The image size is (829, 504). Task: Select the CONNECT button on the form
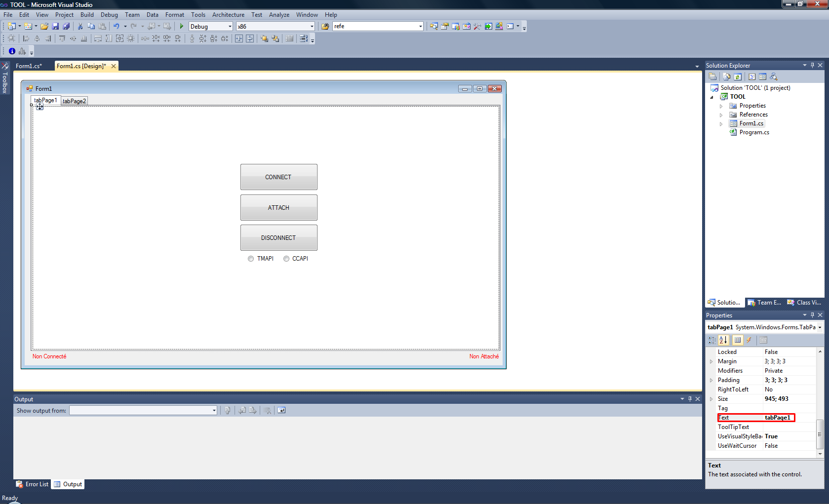pyautogui.click(x=278, y=177)
